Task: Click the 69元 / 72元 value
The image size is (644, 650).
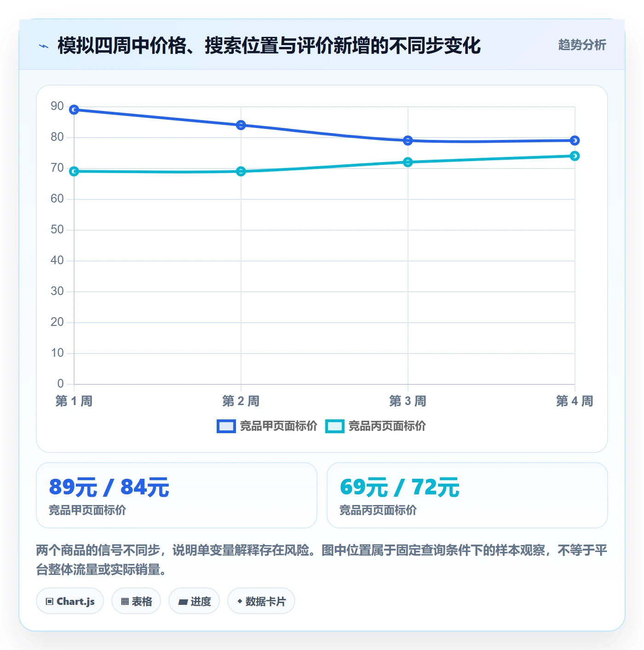Action: [x=400, y=487]
